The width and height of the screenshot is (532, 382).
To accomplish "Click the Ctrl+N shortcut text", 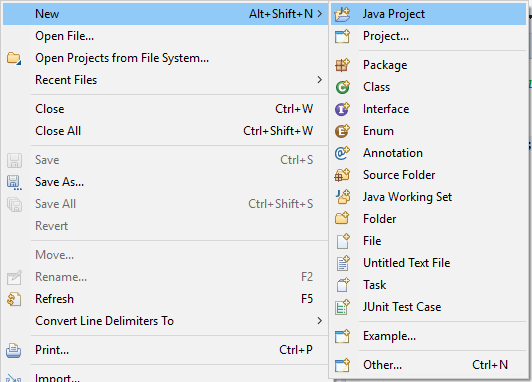I will (x=490, y=365).
